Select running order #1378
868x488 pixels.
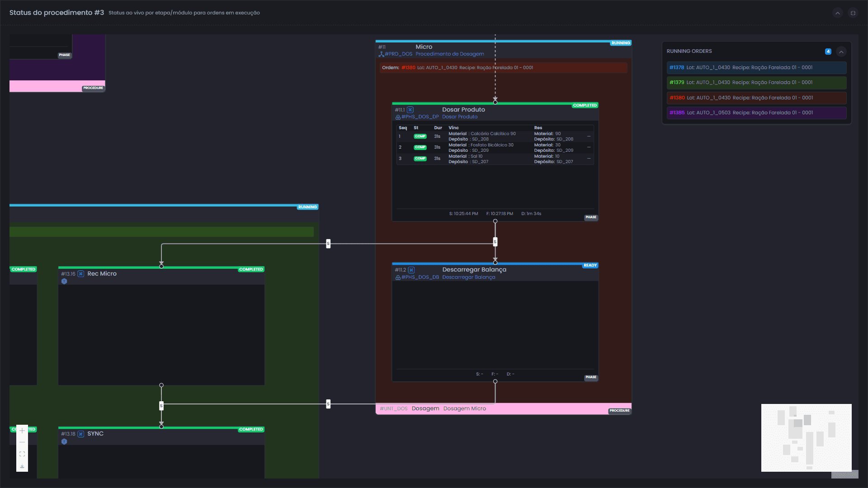coord(756,68)
